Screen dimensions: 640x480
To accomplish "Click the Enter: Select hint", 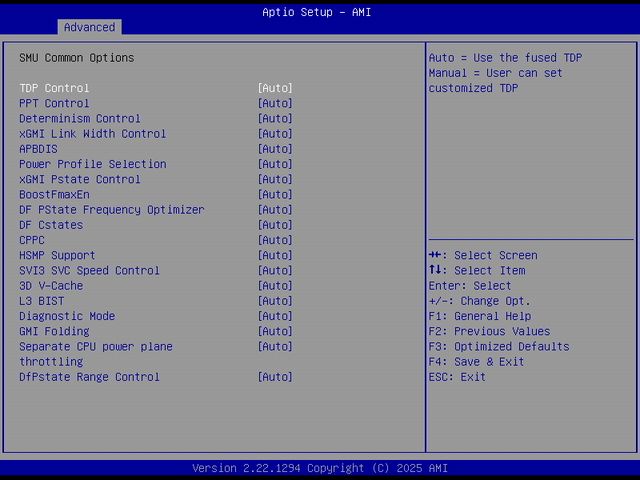I will [470, 286].
